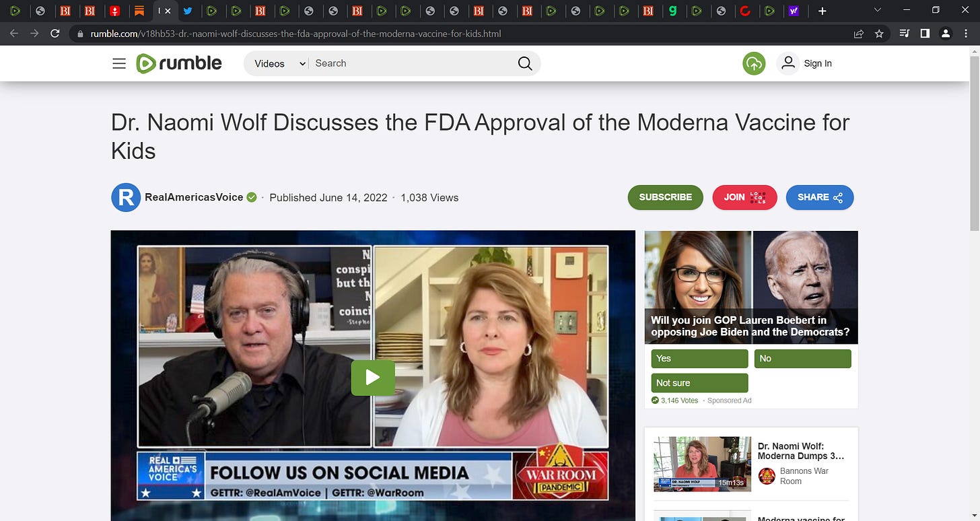This screenshot has width=980, height=521.
Task: Click the 'Published June 14, 2022' text
Action: pos(328,197)
